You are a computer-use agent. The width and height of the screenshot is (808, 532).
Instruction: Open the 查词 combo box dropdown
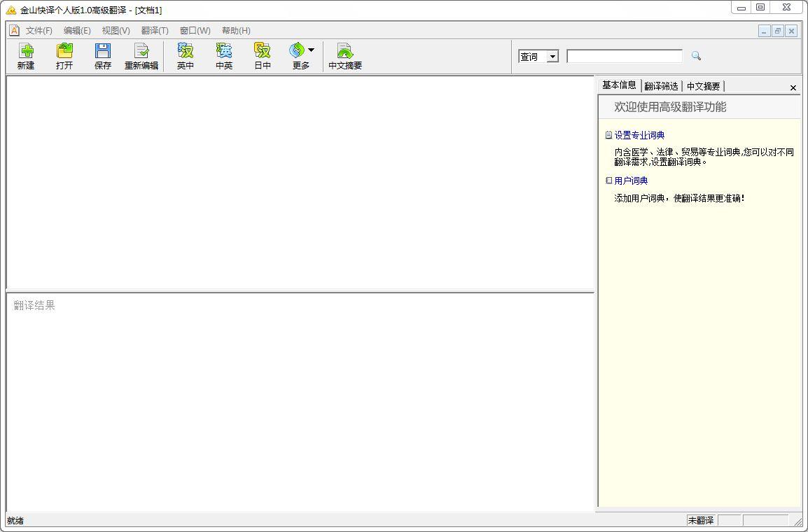tap(552, 57)
